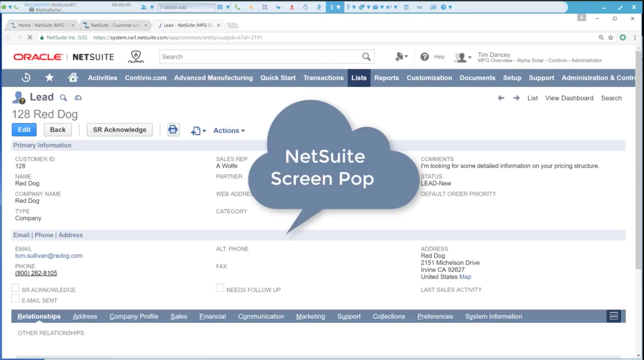
Task: Click View Dashboard link
Action: 569,98
